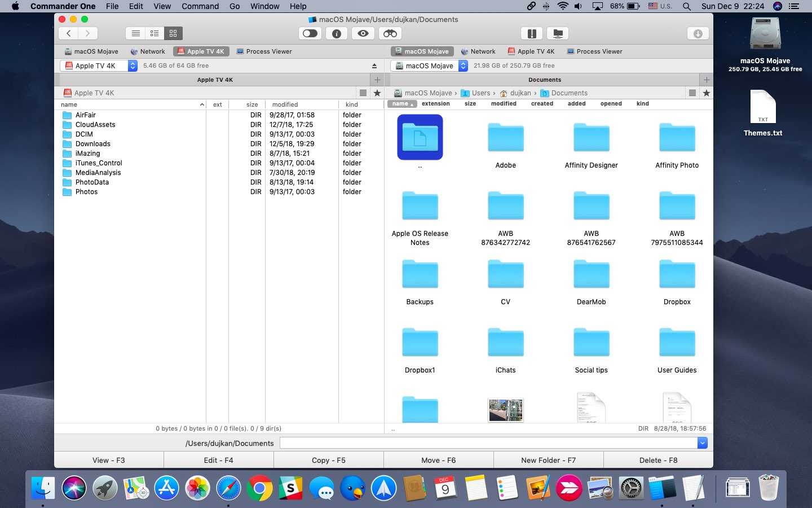Click the binoculars search icon

click(390, 33)
